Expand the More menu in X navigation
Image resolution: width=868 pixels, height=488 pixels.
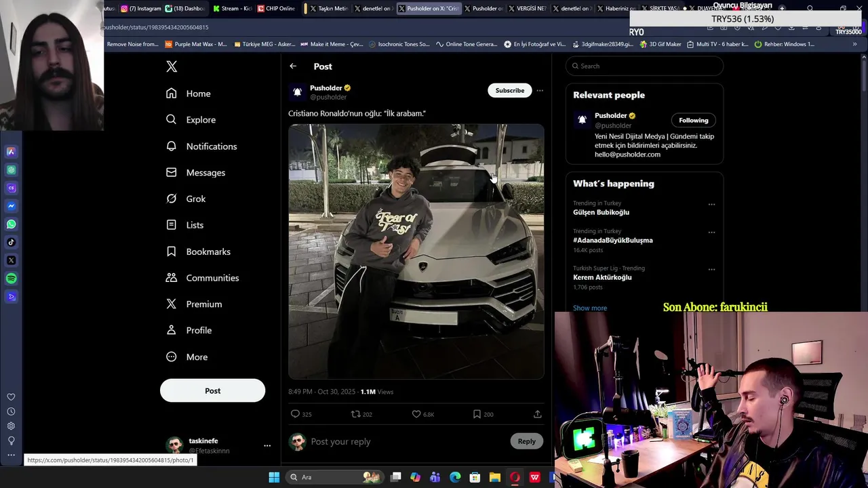[x=186, y=357]
